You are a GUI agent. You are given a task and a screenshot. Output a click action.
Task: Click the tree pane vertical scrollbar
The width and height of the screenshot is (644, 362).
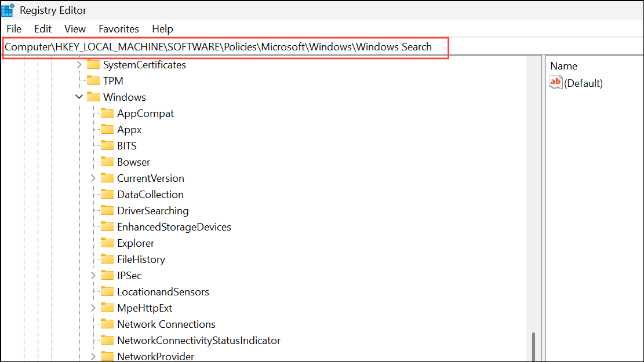[x=533, y=346]
